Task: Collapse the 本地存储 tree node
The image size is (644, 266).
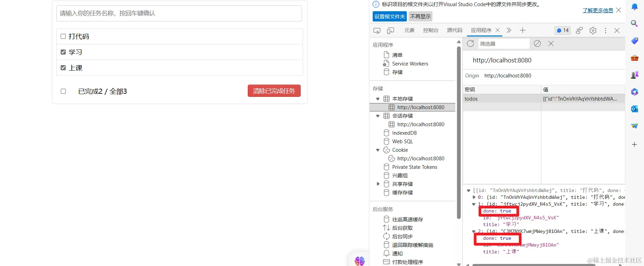Action: tap(378, 99)
